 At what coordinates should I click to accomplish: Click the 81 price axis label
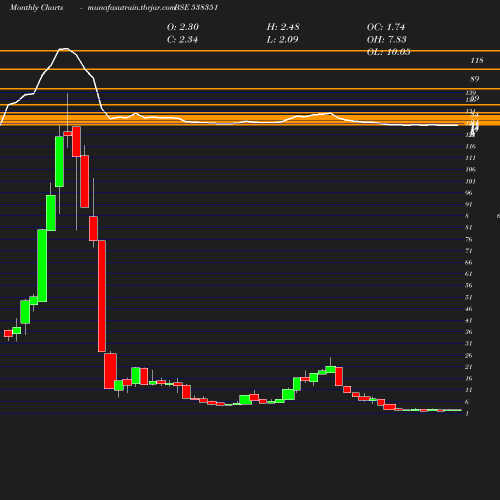pyautogui.click(x=469, y=228)
